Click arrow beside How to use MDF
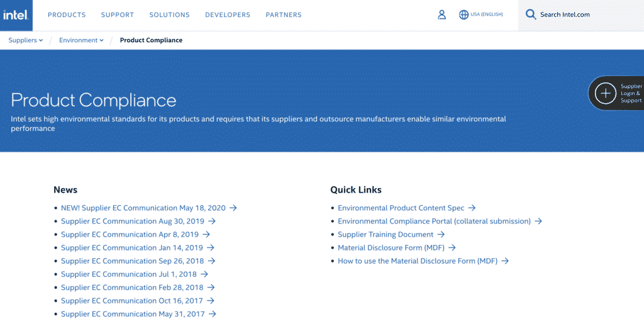Image resolution: width=644 pixels, height=321 pixels. click(x=505, y=261)
